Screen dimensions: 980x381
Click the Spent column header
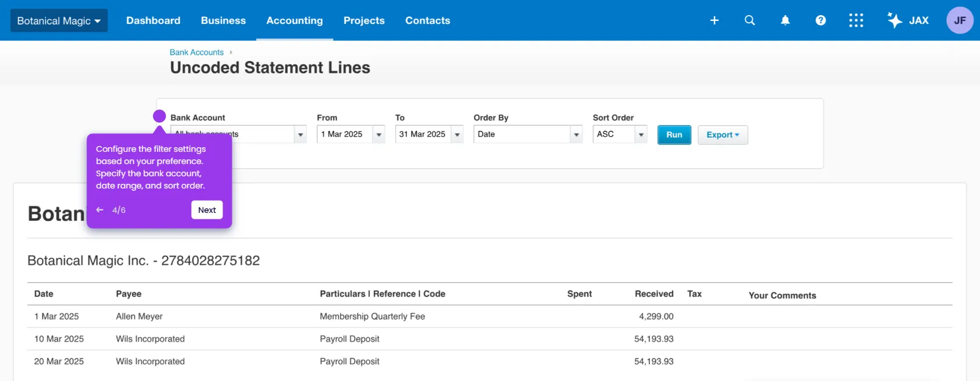coord(580,294)
